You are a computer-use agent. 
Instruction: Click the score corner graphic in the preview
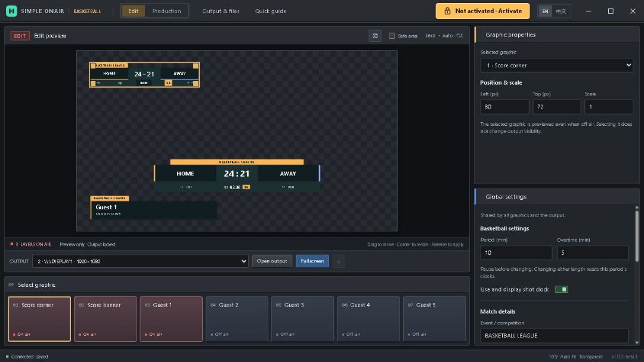click(x=144, y=75)
